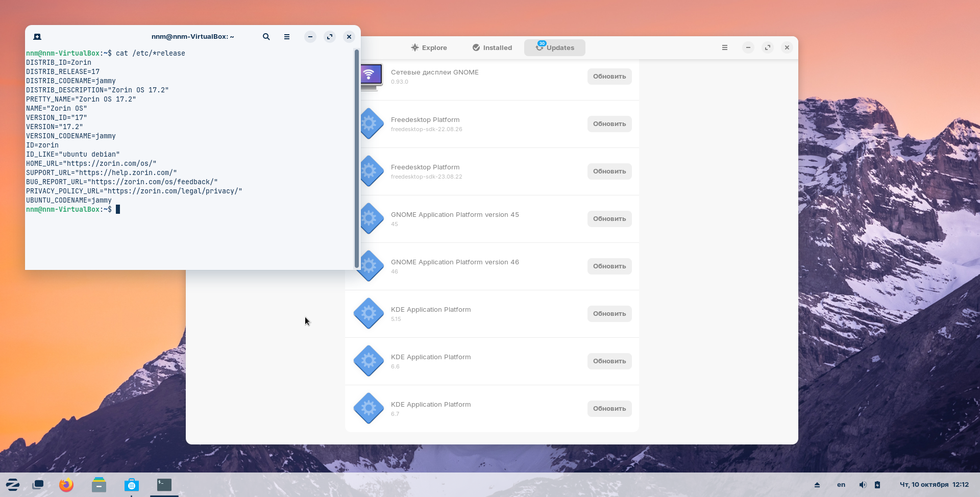Open the terminal search icon
This screenshot has width=980, height=497.
266,37
